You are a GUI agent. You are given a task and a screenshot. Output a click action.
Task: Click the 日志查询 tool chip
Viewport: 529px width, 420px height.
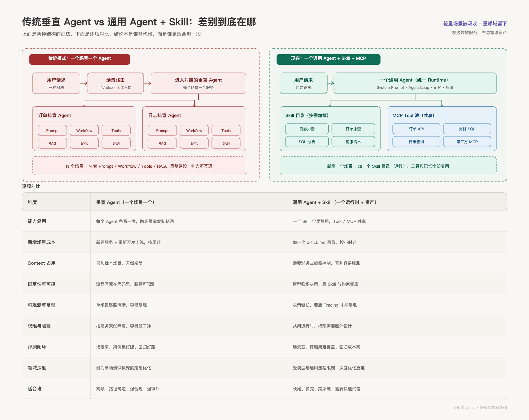[416, 142]
